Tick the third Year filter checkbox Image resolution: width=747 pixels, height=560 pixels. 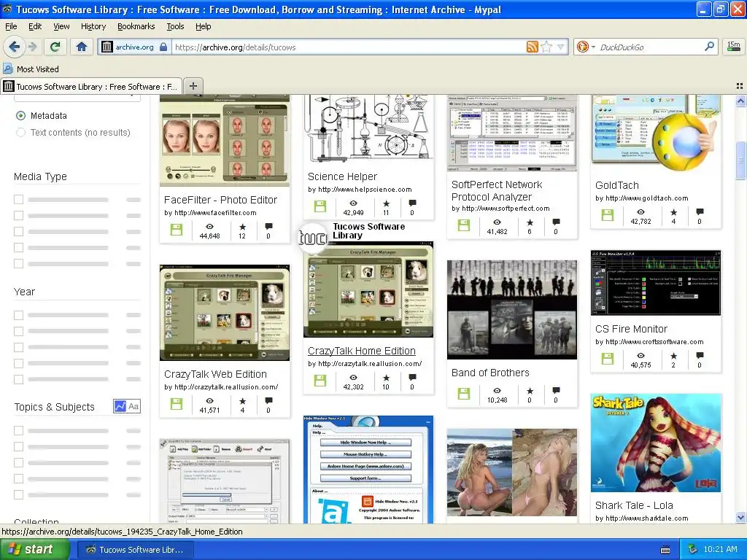[x=18, y=347]
